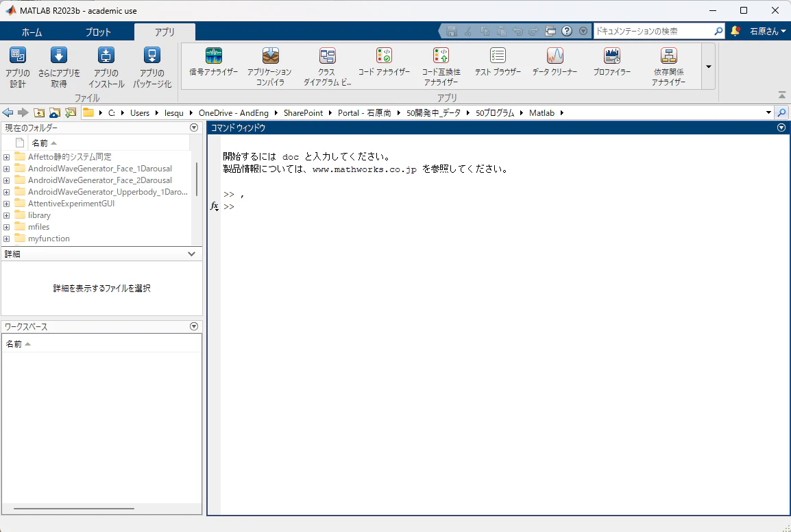Viewport: 791px width, 532px height.
Task: Switch to the ホーム tab
Action: coord(32,32)
